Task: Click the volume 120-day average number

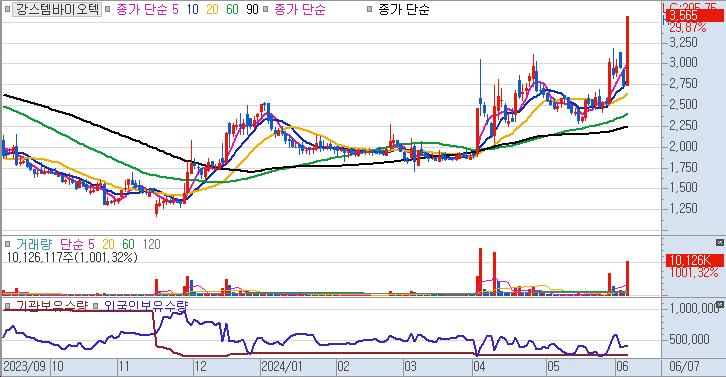Action: tap(151, 244)
